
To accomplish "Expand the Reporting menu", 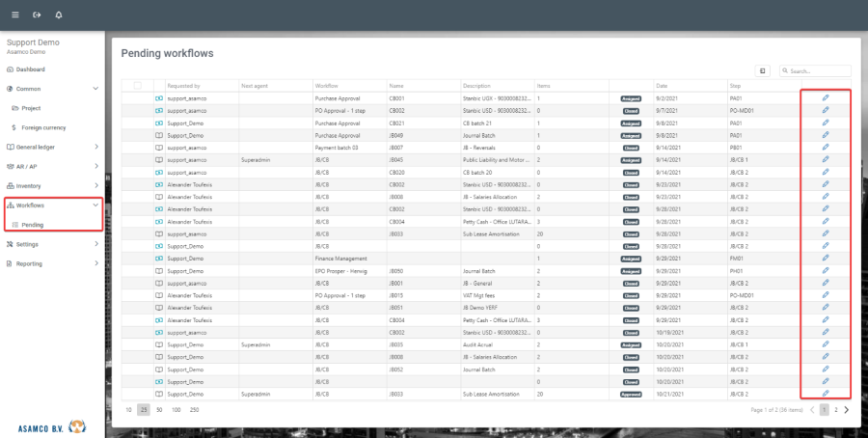I will [x=95, y=263].
